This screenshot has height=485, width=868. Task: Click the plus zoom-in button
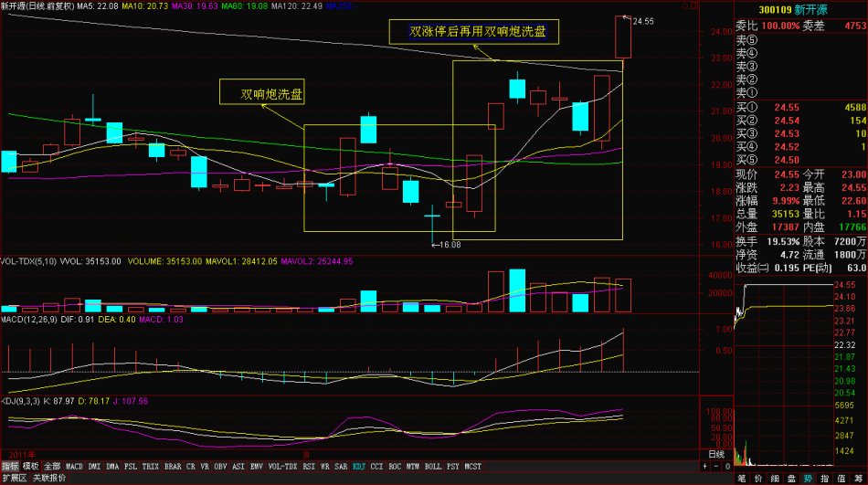point(705,467)
